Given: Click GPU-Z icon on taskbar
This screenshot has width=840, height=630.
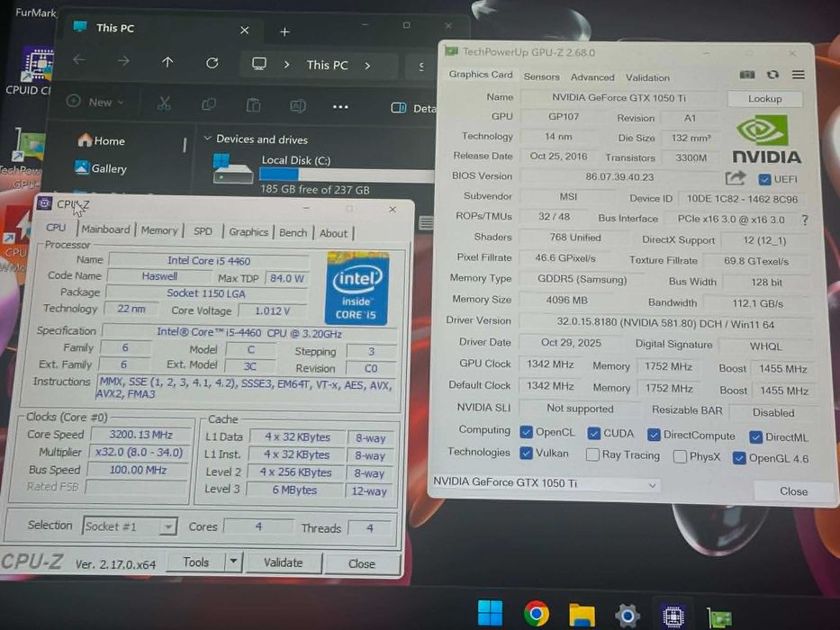Looking at the screenshot, I should pos(719,617).
